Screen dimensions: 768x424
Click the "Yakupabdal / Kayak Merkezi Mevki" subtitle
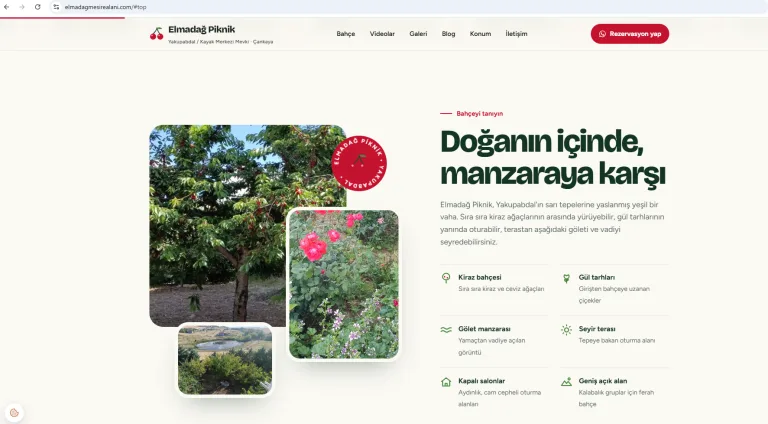209,42
